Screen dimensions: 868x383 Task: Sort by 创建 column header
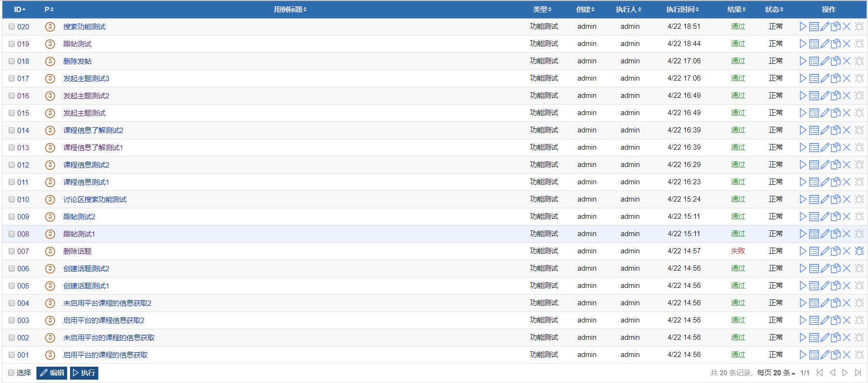coord(586,10)
